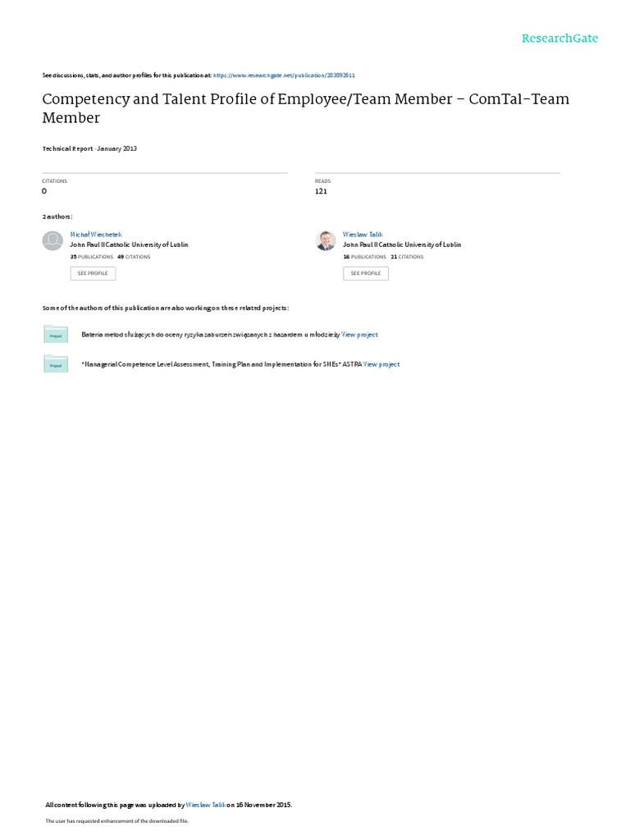The height and width of the screenshot is (840, 630).
Task: Open the researchgate.net publication URL
Action: pos(284,75)
